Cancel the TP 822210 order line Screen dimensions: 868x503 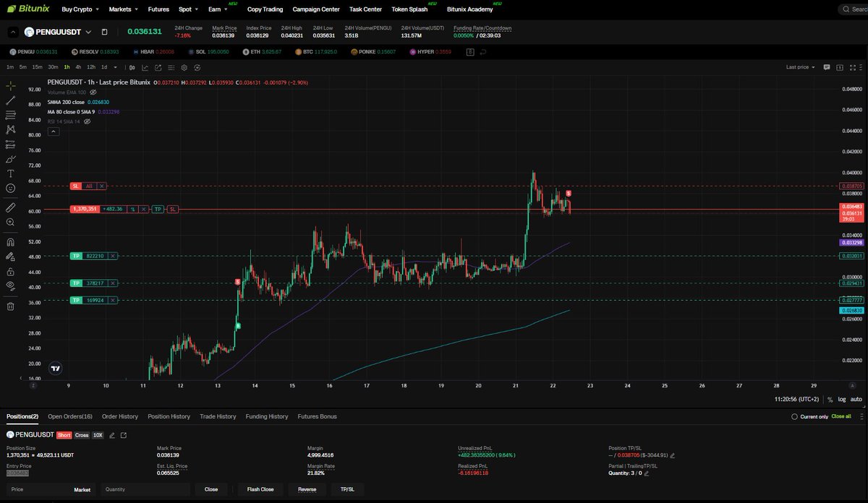[111, 256]
